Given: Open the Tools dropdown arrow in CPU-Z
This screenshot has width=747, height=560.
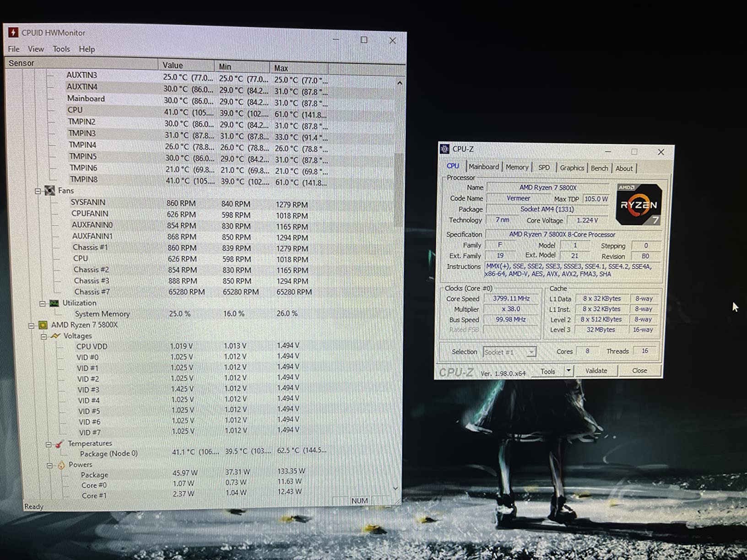Looking at the screenshot, I should [x=568, y=371].
